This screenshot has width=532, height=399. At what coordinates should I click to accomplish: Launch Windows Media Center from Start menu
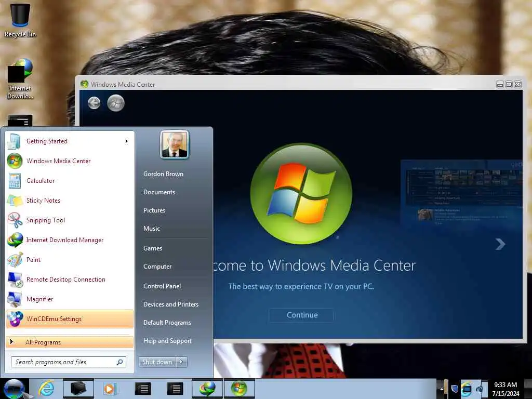(70, 161)
